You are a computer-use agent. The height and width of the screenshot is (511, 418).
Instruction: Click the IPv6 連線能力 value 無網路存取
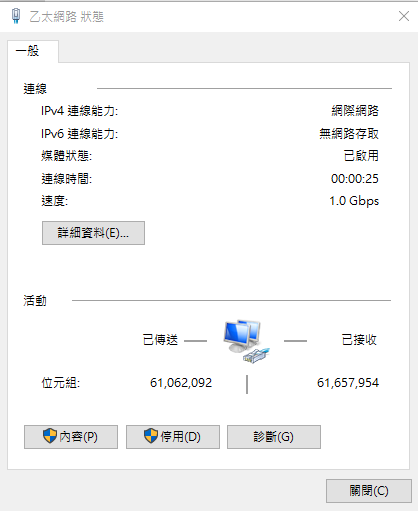349,134
